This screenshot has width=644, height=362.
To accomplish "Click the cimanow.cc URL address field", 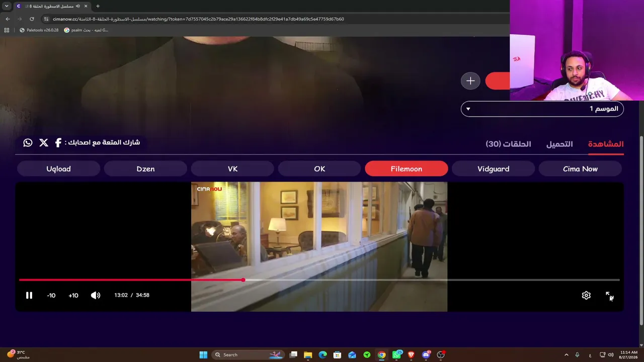I will point(198,19).
